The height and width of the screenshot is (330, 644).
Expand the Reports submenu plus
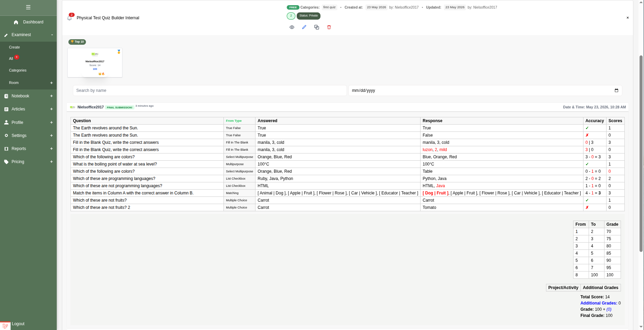pyautogui.click(x=52, y=149)
